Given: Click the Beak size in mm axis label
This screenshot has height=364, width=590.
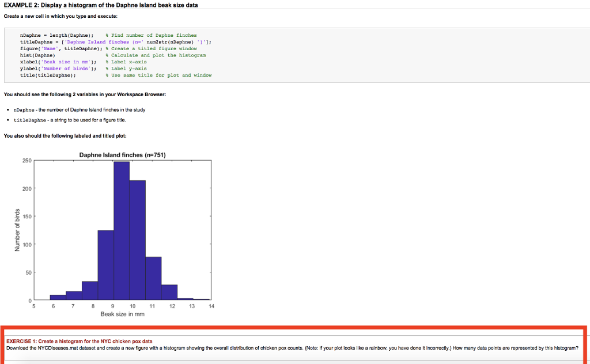Looking at the screenshot, I should [123, 314].
